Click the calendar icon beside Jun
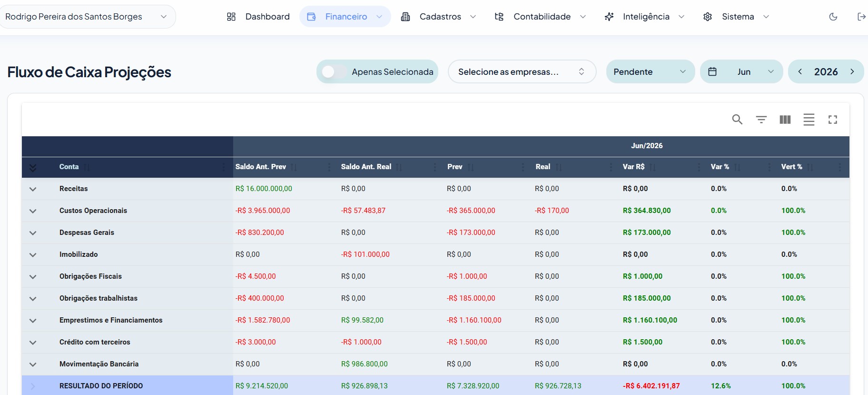868x395 pixels. 712,71
